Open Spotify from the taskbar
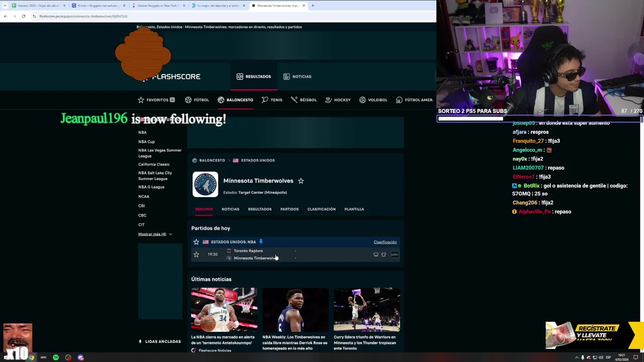Screen dimensions: 644x362 56,357
